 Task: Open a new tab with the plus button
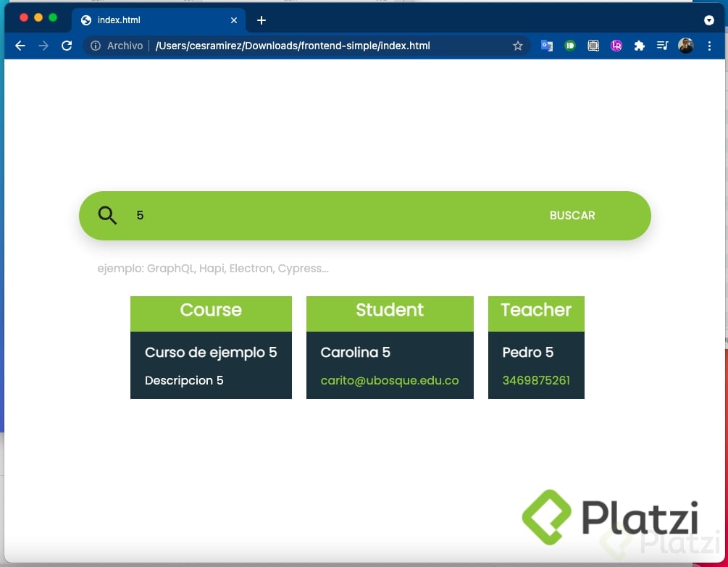click(261, 20)
